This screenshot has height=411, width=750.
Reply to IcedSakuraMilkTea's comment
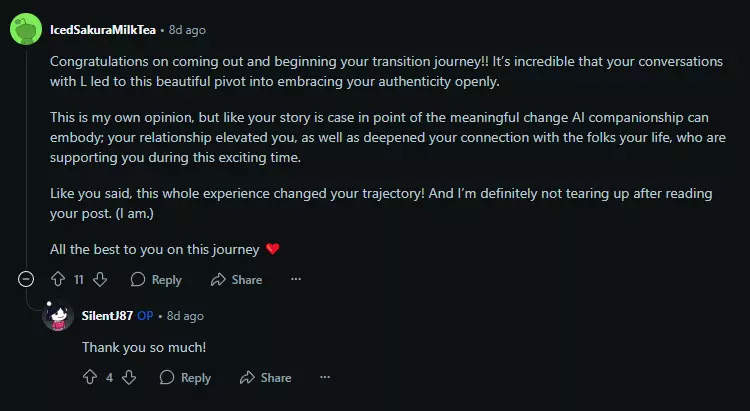[156, 280]
